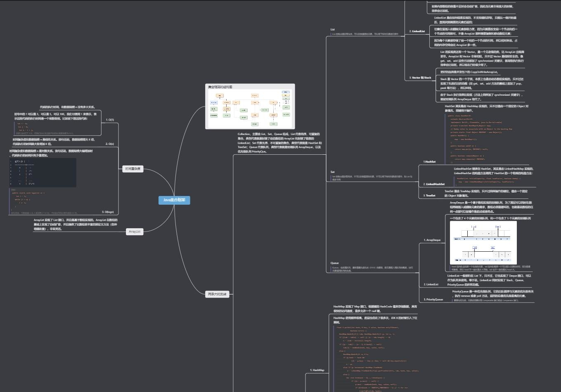
Task: Select the 3. PriorityQueue node
Action: (x=433, y=300)
